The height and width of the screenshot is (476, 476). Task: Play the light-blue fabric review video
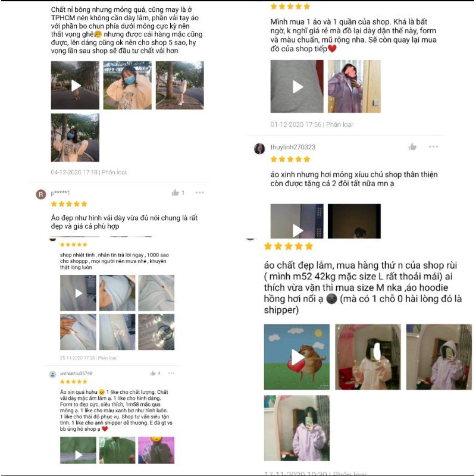(78, 293)
